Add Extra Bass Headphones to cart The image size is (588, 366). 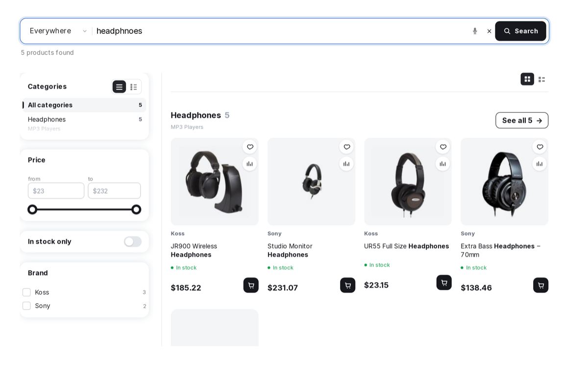[540, 286]
